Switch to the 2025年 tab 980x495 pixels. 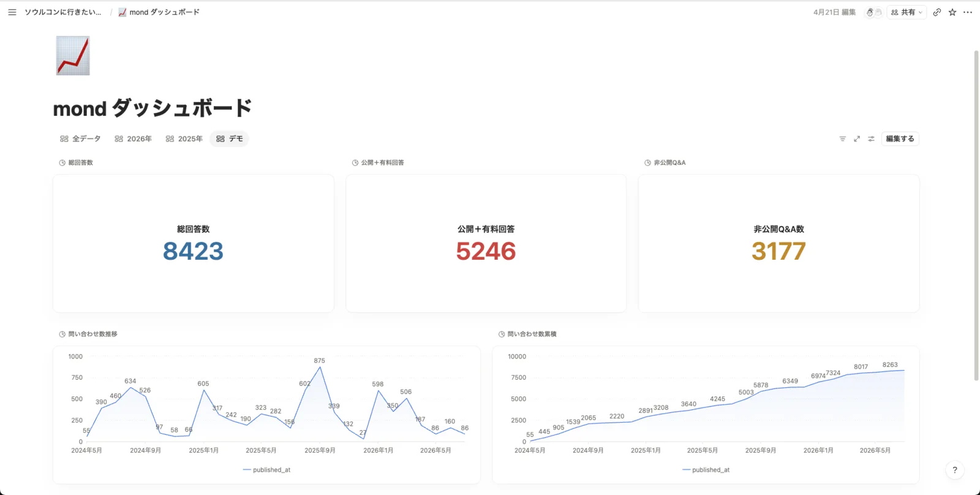(184, 139)
